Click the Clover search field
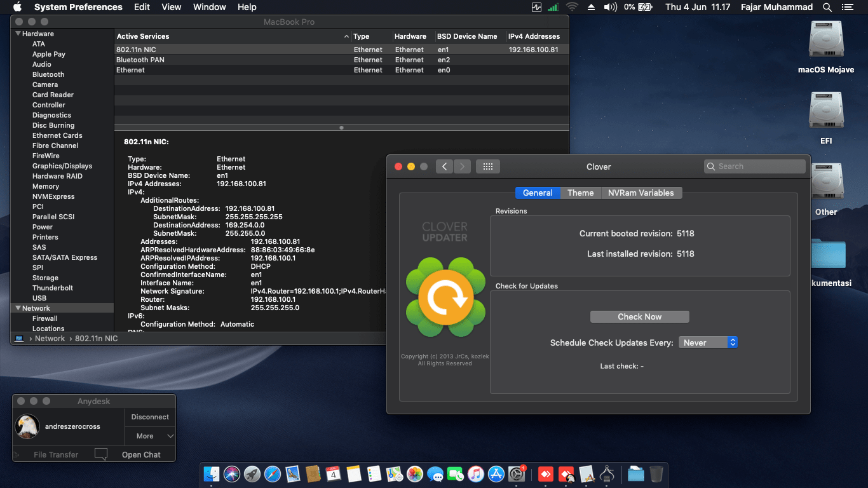 (x=755, y=166)
